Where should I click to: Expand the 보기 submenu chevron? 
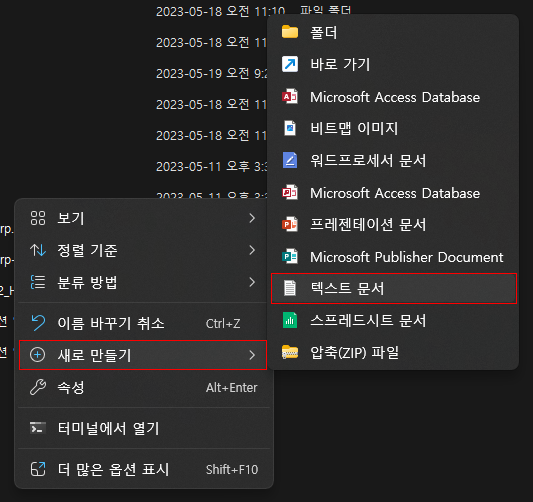pyautogui.click(x=252, y=218)
